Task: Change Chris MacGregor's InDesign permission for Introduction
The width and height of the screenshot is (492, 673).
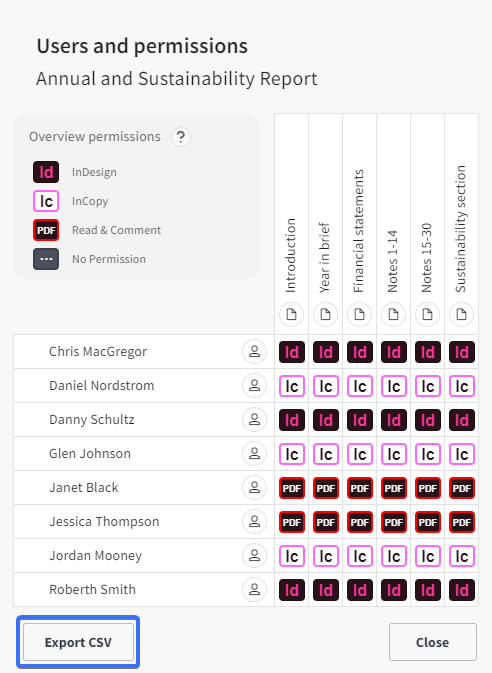Action: tap(292, 352)
